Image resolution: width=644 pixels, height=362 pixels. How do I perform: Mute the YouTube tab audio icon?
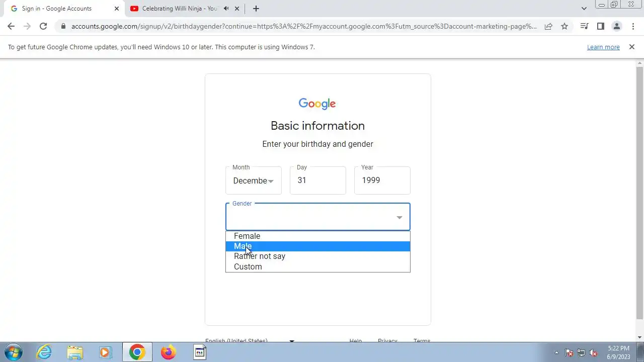[226, 9]
